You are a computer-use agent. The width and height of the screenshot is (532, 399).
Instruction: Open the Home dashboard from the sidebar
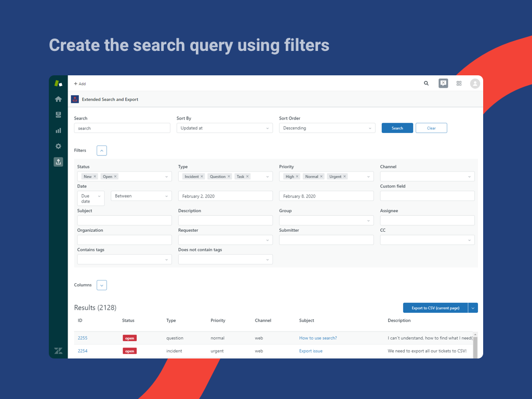58,99
